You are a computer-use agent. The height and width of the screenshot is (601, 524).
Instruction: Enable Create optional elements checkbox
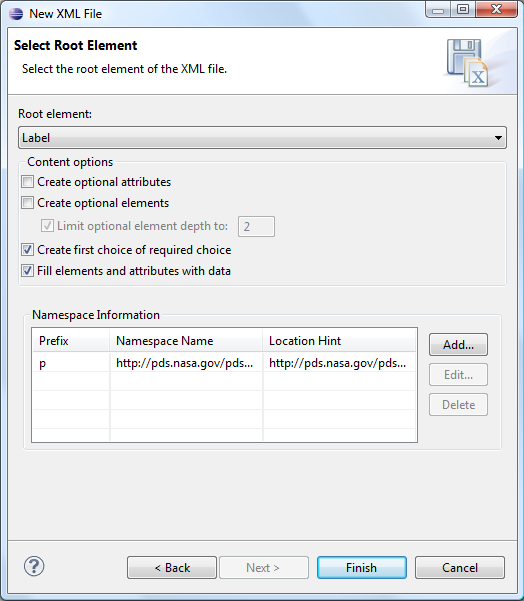[x=28, y=202]
